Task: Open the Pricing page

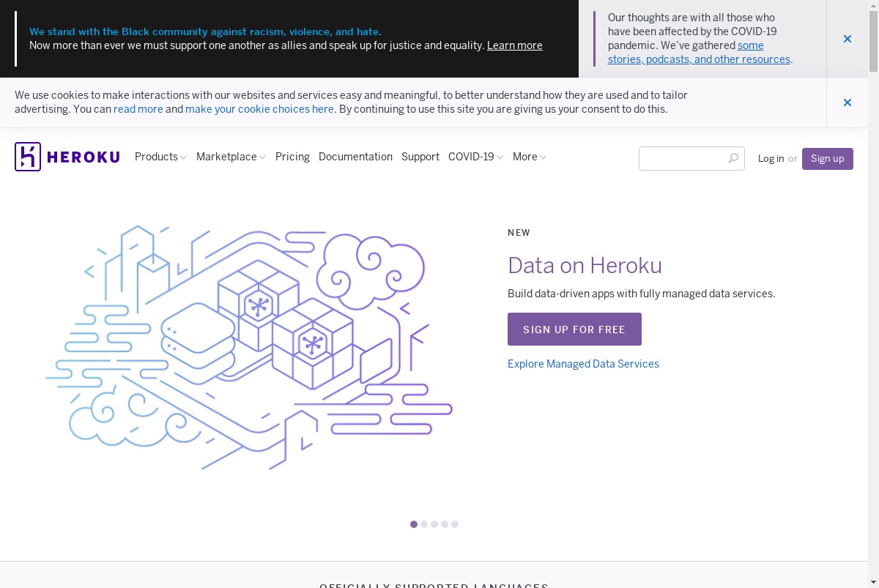Action: pyautogui.click(x=292, y=157)
